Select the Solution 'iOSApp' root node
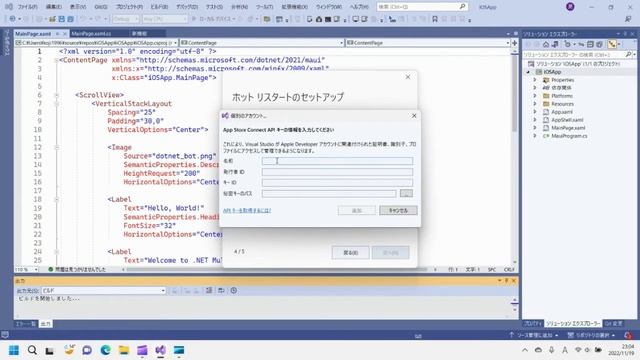The width and height of the screenshot is (640, 360). coord(578,64)
